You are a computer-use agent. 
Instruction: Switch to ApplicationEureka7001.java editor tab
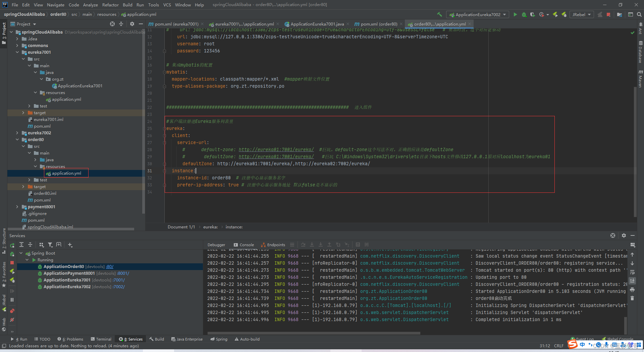coord(317,24)
